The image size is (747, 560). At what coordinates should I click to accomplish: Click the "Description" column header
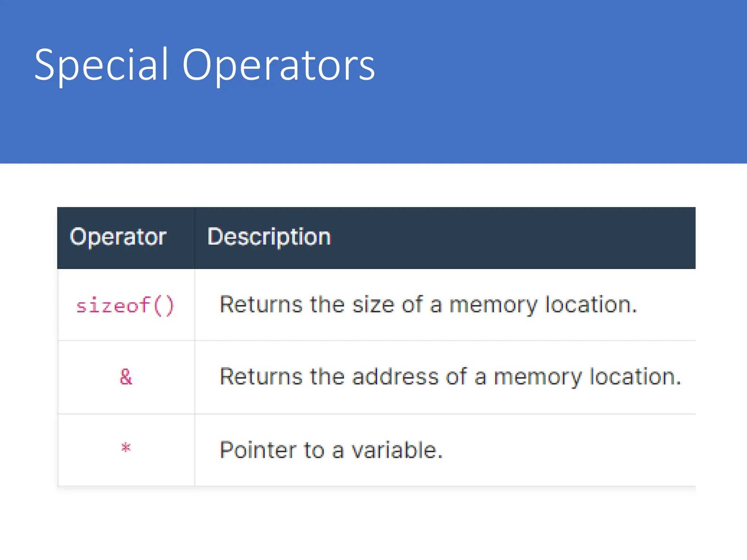tap(269, 237)
